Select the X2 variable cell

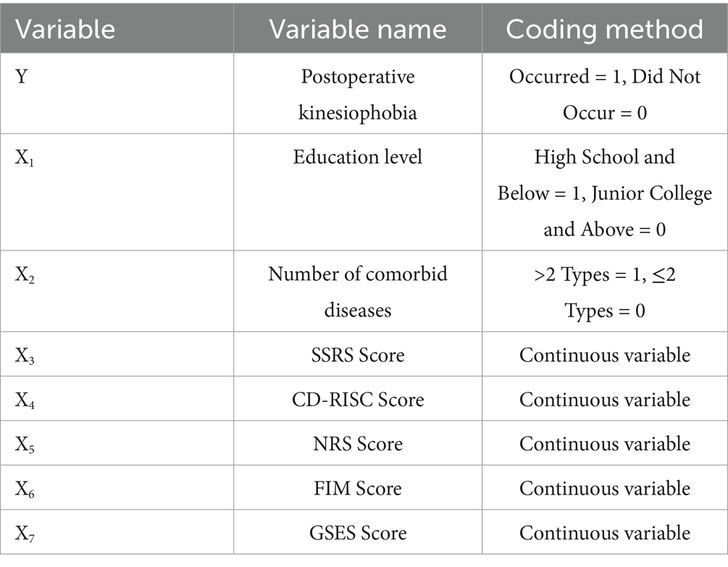point(25,275)
